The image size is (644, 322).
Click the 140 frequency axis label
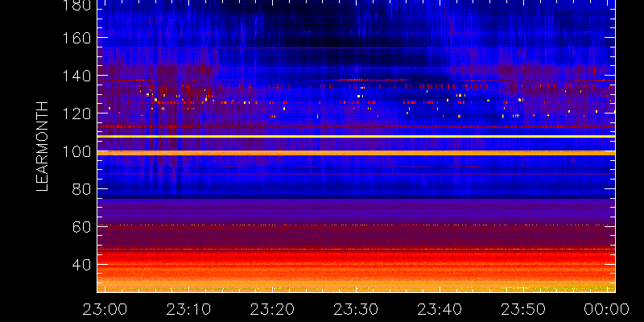76,76
